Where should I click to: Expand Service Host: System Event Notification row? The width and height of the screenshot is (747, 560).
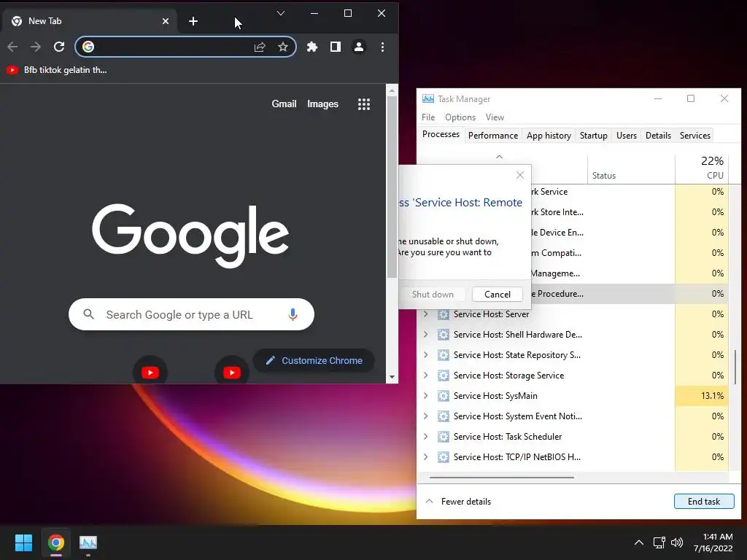[426, 416]
